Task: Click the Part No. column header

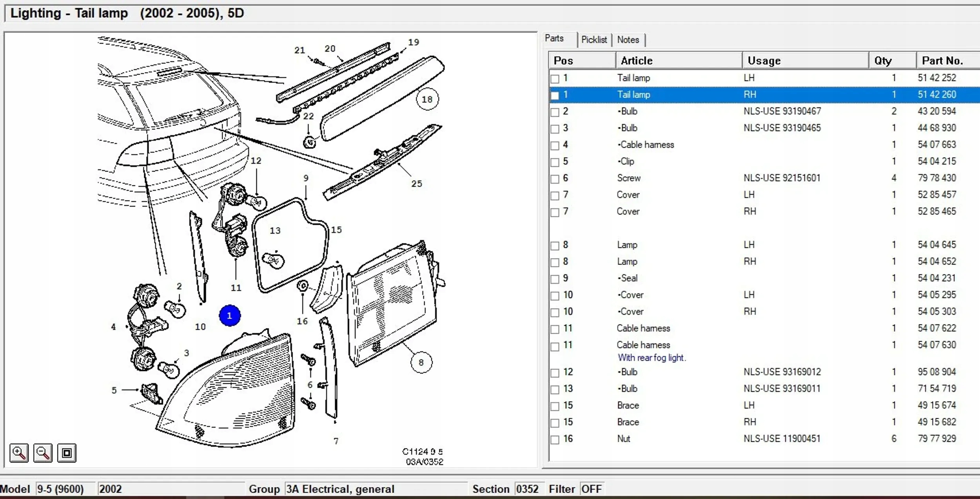Action: [948, 61]
